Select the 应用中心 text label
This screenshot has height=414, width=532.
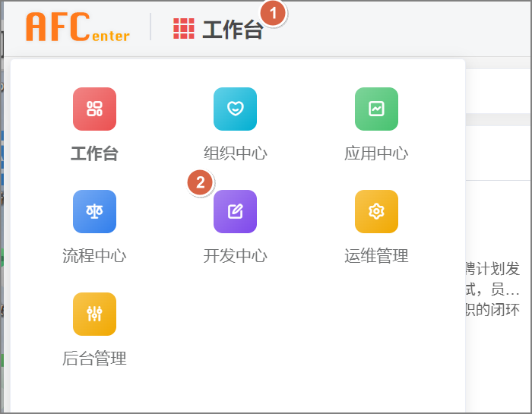click(x=376, y=153)
